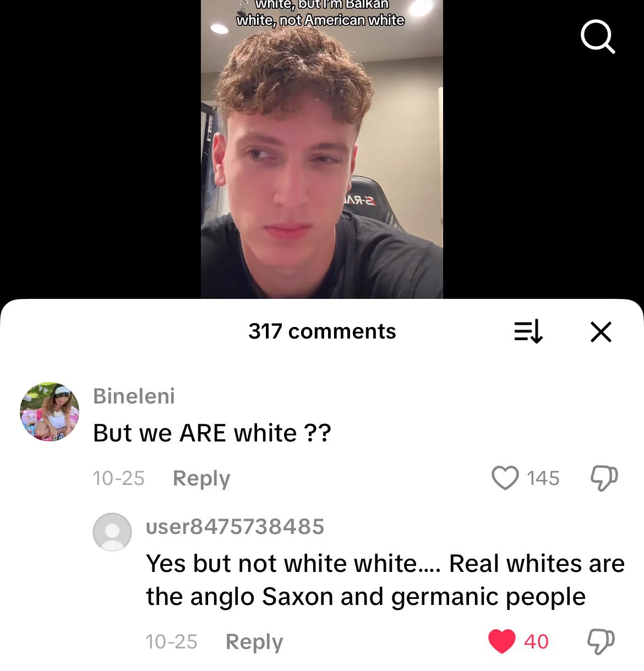Like Bineleni's comment with the heart
This screenshot has height=671, width=644.
(505, 478)
